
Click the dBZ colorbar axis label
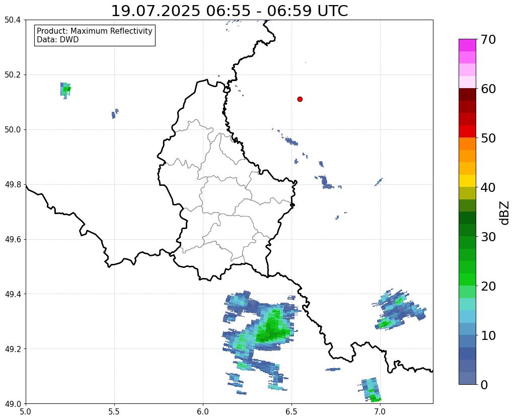click(x=505, y=213)
